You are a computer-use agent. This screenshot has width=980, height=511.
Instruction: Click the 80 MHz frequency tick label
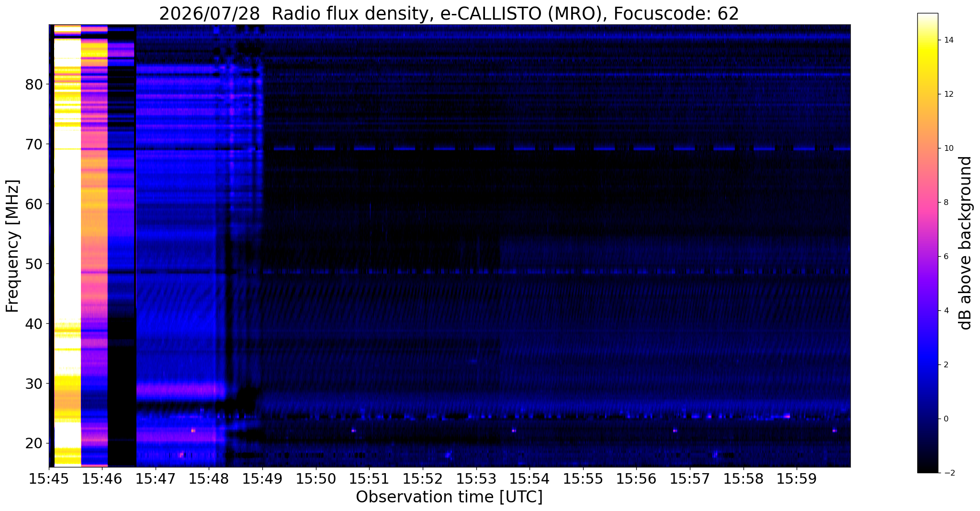pos(34,84)
